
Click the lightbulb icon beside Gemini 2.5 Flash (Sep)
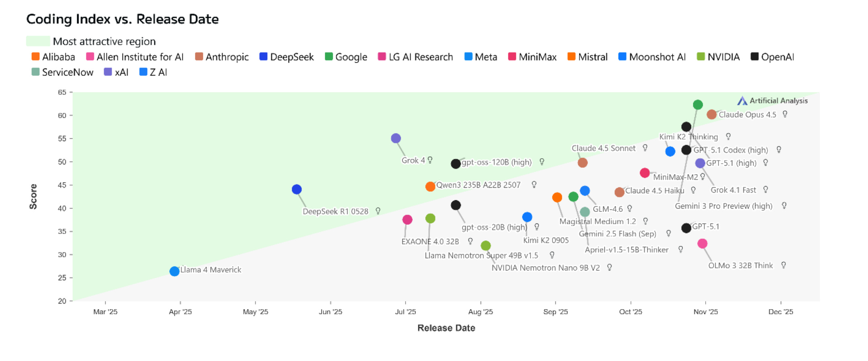[668, 234]
